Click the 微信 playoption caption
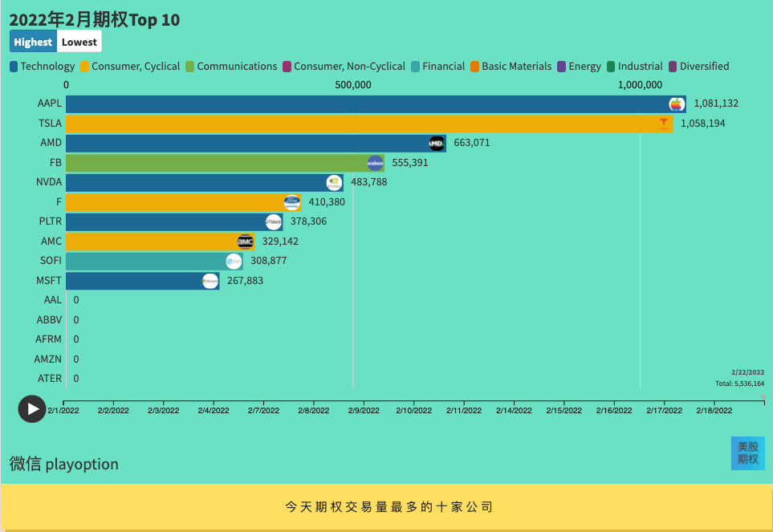The height and width of the screenshot is (532, 773). (64, 464)
